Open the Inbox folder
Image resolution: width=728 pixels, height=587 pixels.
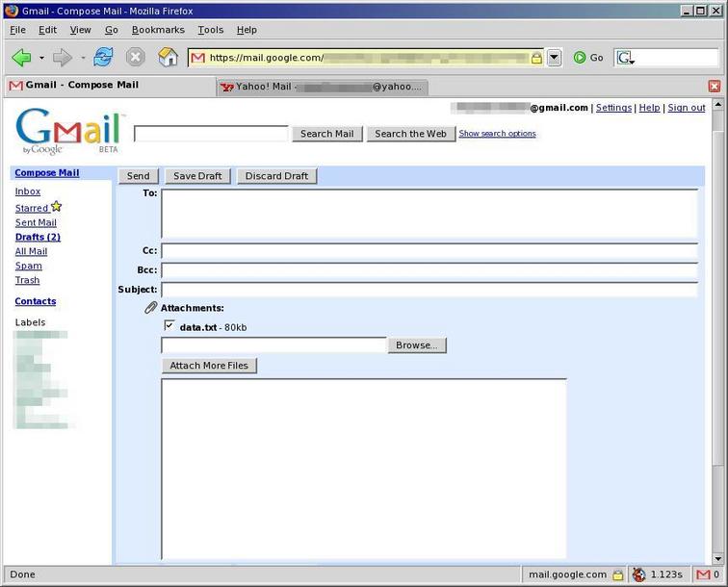pos(28,191)
